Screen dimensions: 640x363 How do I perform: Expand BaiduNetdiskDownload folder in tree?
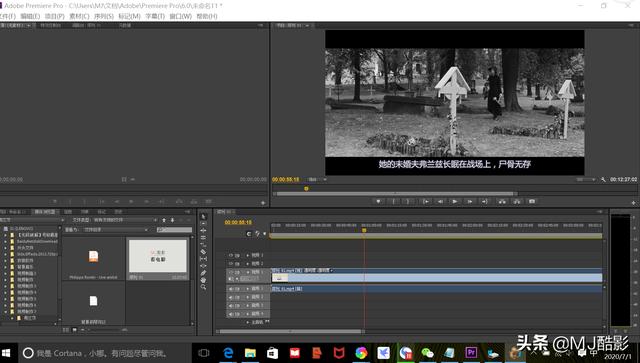pyautogui.click(x=6, y=241)
